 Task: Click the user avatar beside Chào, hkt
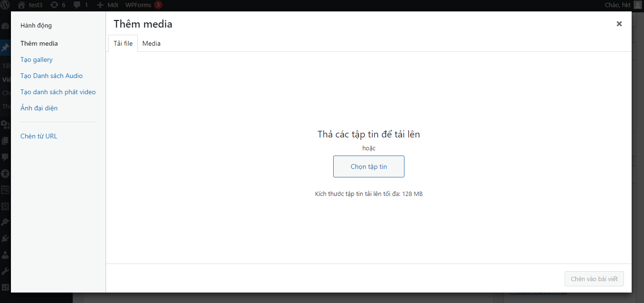pyautogui.click(x=637, y=5)
